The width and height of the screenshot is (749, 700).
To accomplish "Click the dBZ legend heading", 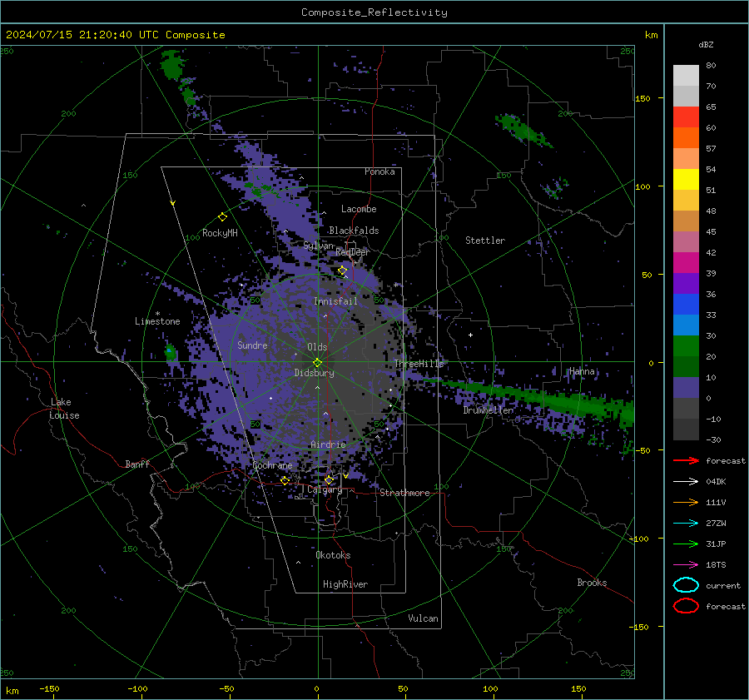I will point(706,44).
